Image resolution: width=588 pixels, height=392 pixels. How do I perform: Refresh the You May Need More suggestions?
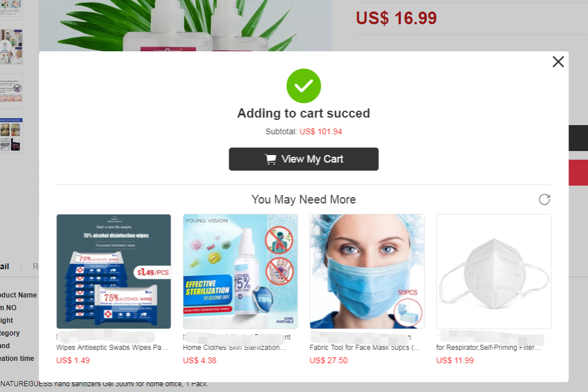tap(544, 199)
